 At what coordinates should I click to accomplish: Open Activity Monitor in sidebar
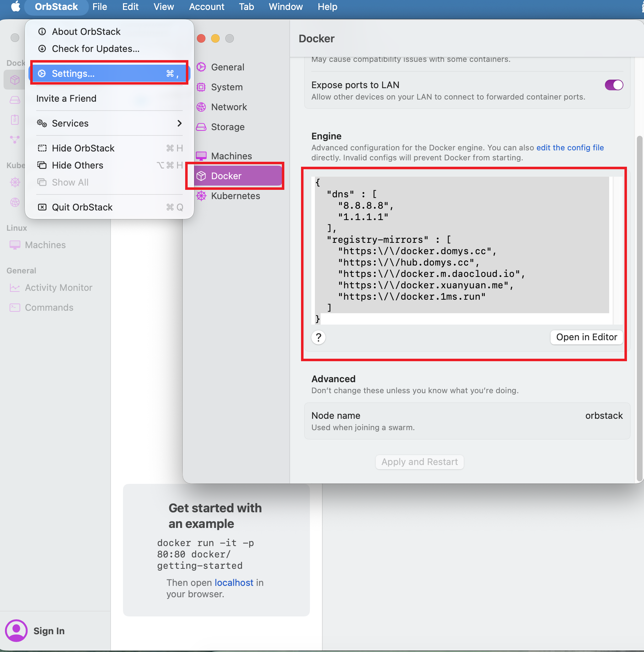coord(55,288)
